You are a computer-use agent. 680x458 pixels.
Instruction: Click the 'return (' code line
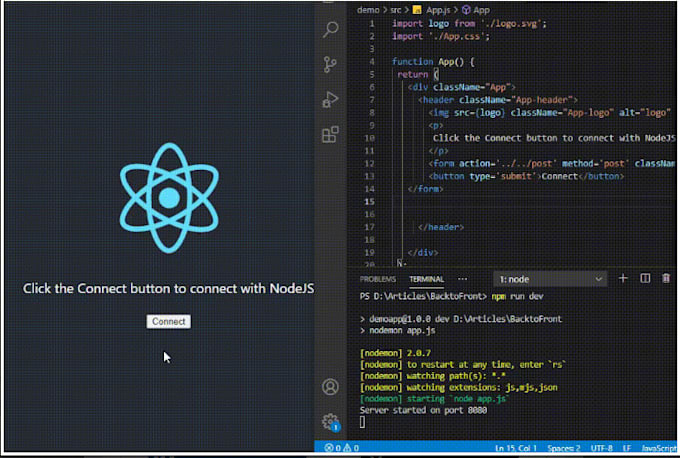tap(418, 75)
